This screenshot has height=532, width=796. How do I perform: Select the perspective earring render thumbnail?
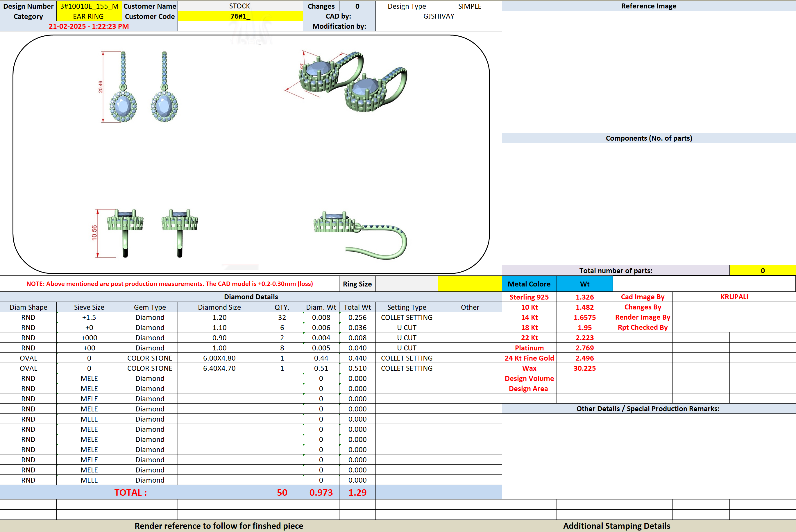tap(346, 80)
